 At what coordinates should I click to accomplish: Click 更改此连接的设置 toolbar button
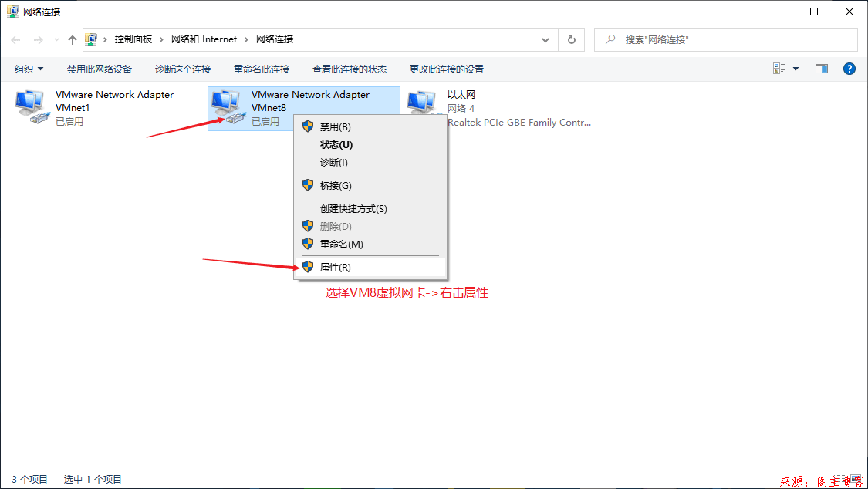(446, 69)
